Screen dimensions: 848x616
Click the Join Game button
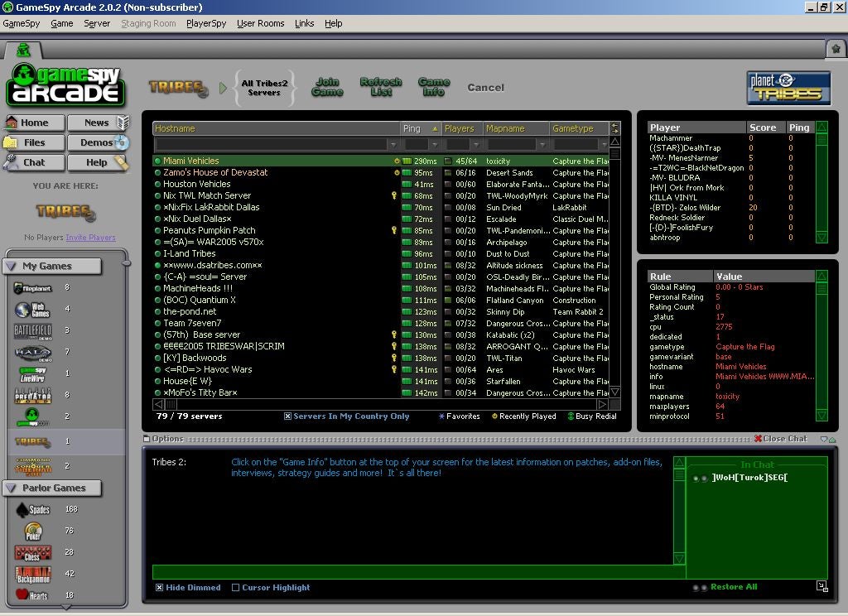click(327, 87)
